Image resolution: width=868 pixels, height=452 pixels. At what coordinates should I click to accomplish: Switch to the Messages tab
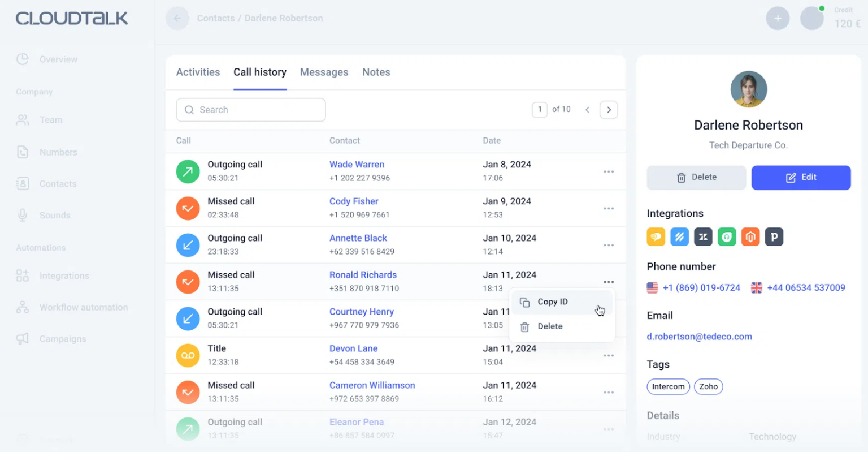tap(324, 72)
